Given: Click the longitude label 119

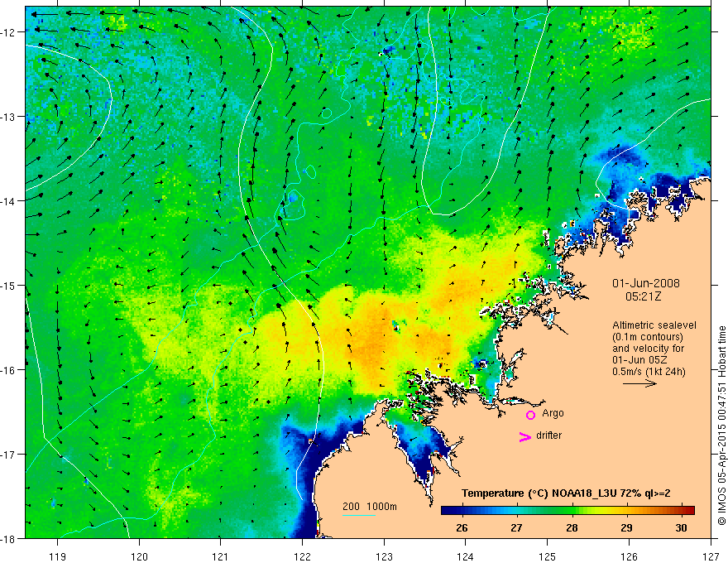Looking at the screenshot, I should coord(58,556).
